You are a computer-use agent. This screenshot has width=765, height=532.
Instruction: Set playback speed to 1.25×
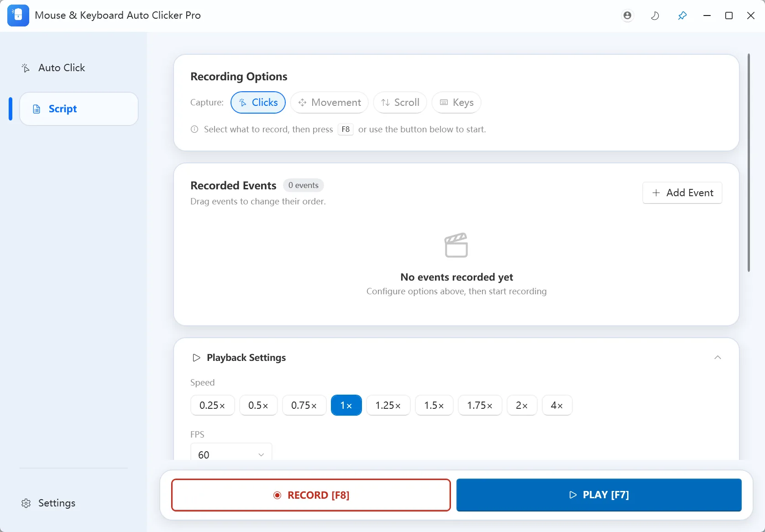click(x=388, y=405)
